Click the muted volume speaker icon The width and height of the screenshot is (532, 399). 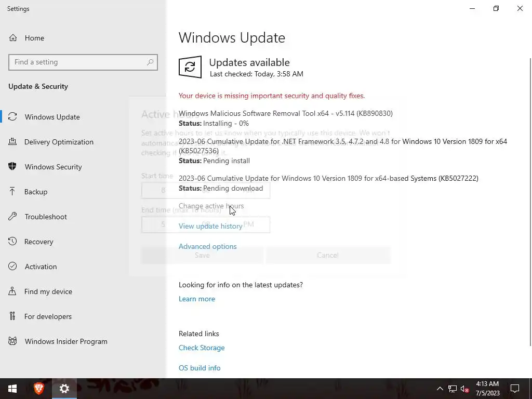[464, 389]
